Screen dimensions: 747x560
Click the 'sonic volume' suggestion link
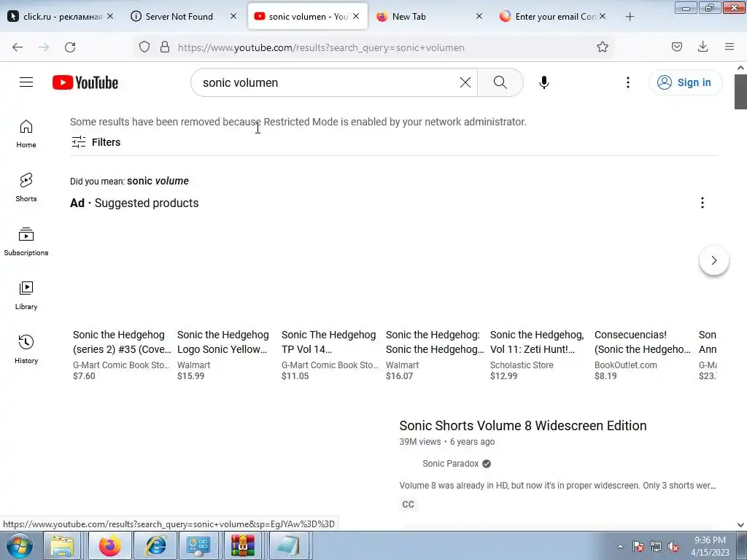pos(158,181)
